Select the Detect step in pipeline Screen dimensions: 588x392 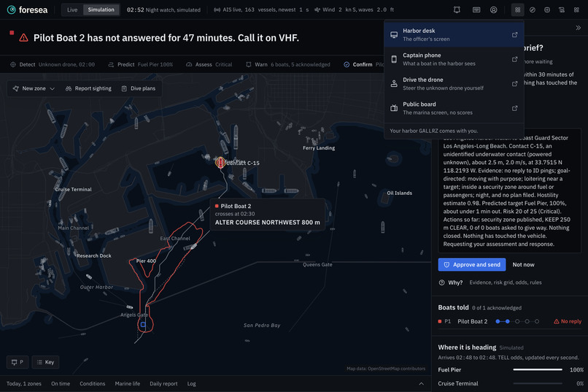click(53, 64)
